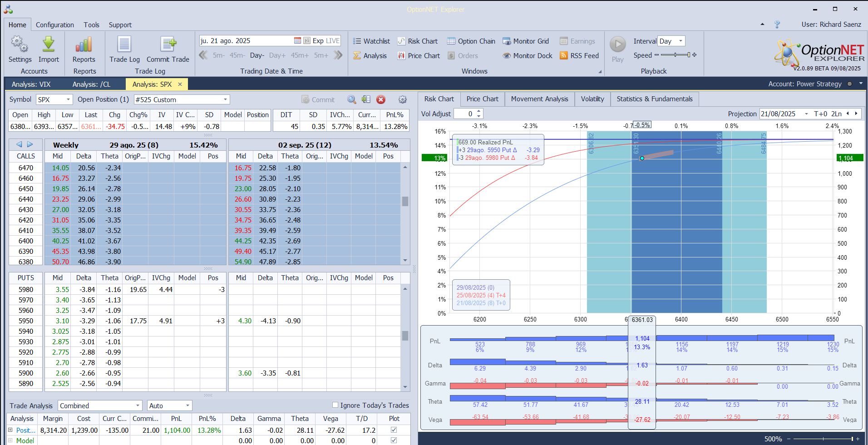Toggle Ignore Today's Trades checkbox
Image resolution: width=868 pixels, height=445 pixels.
[335, 405]
